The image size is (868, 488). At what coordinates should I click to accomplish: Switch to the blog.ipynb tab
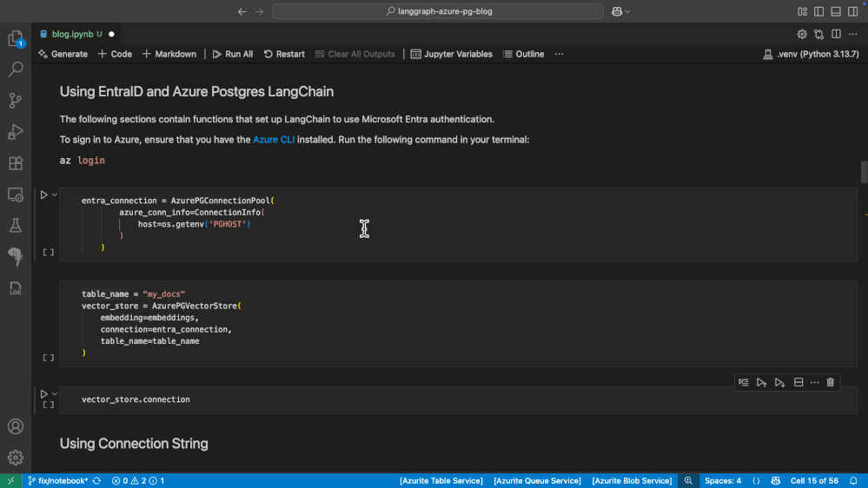tap(76, 34)
